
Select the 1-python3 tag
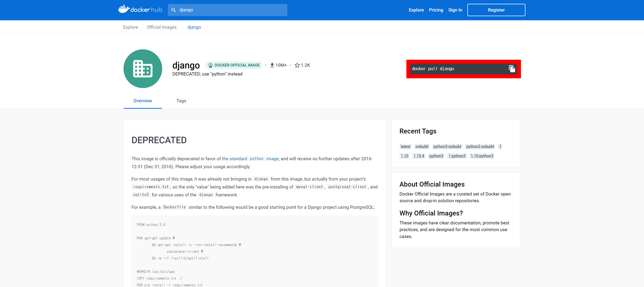tap(457, 156)
